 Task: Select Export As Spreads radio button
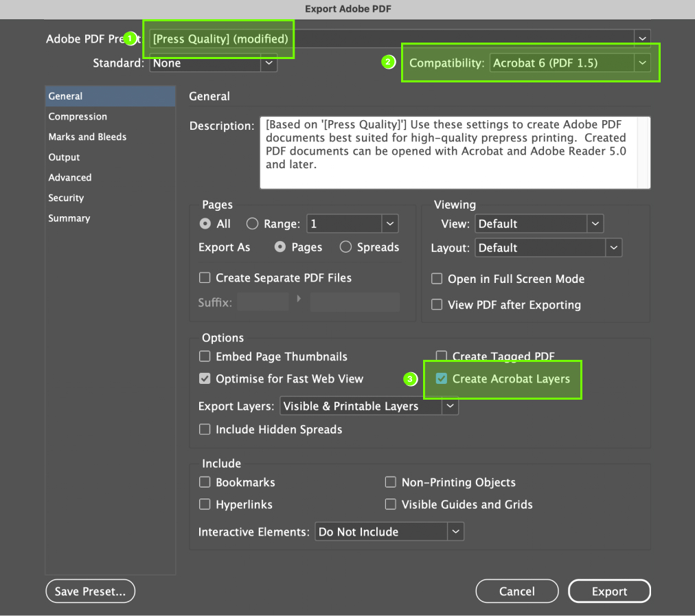pos(345,247)
